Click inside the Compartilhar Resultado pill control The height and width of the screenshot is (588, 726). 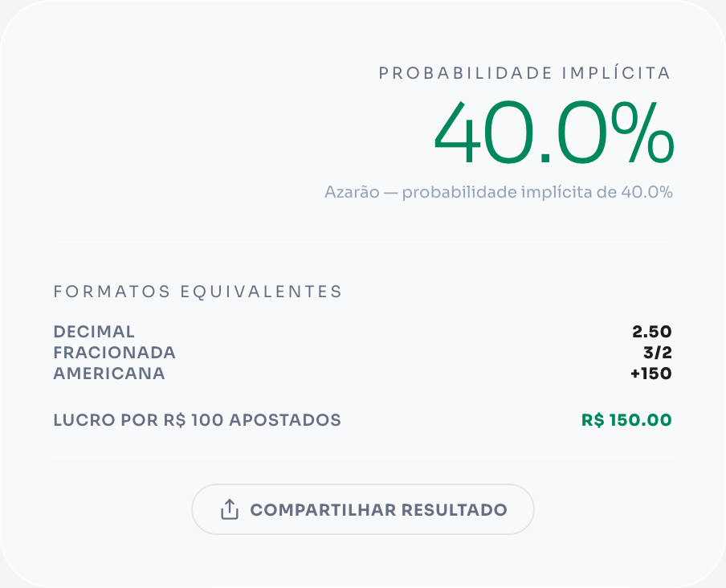[363, 509]
